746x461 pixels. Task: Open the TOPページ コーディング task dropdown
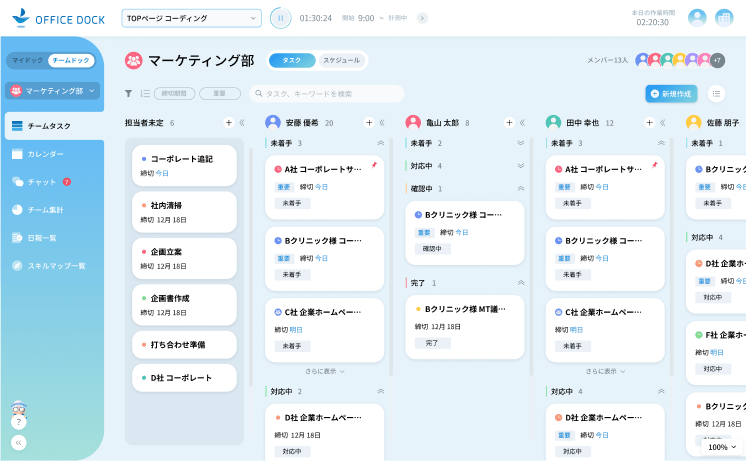click(x=191, y=19)
